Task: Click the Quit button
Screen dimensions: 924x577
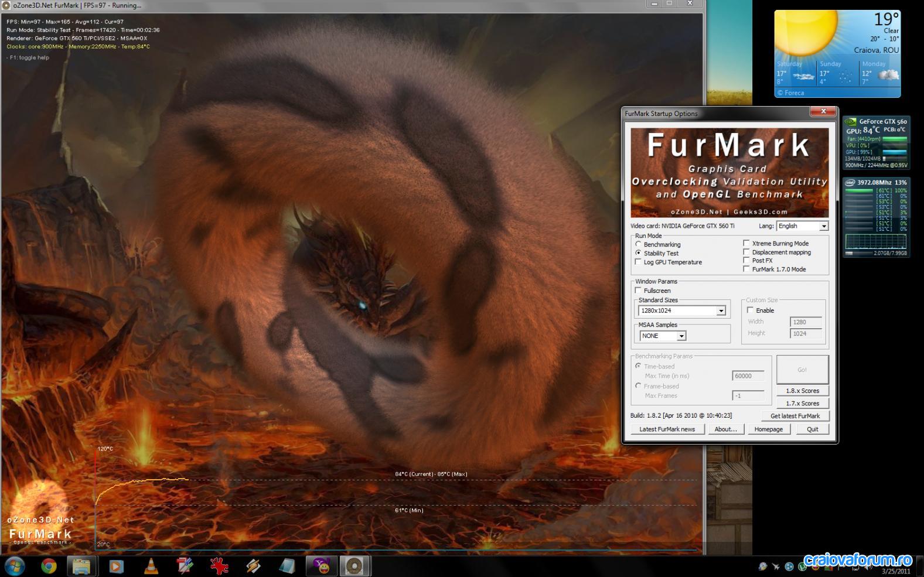Action: coord(812,429)
